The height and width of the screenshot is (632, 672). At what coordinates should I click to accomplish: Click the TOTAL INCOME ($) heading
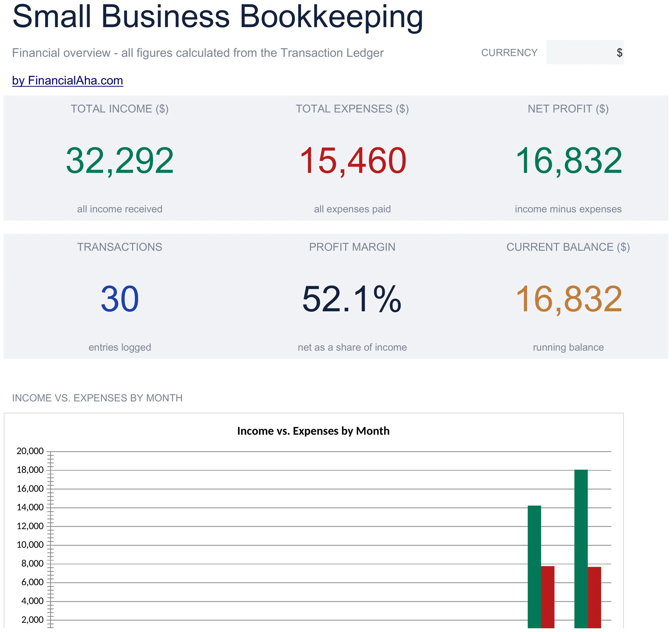120,109
